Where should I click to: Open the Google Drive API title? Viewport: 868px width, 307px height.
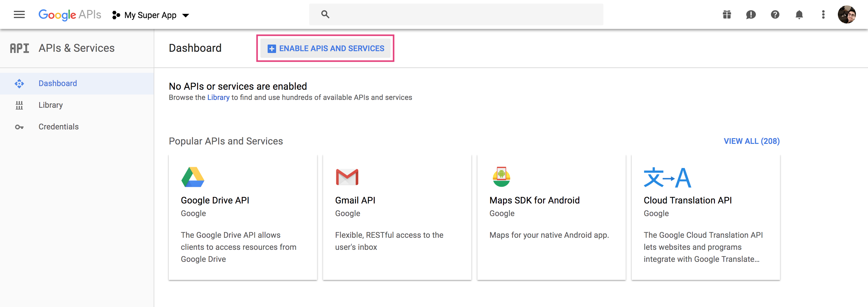pos(215,201)
